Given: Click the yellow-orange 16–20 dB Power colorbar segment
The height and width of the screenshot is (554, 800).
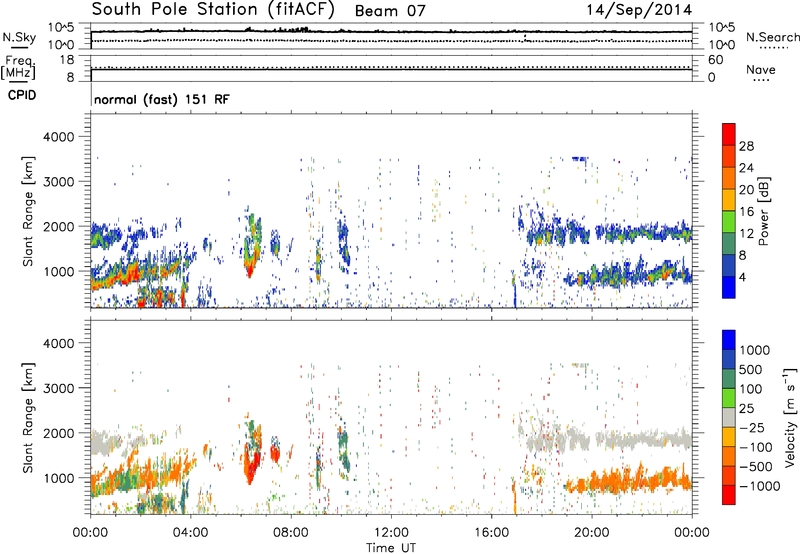Looking at the screenshot, I should (x=729, y=200).
